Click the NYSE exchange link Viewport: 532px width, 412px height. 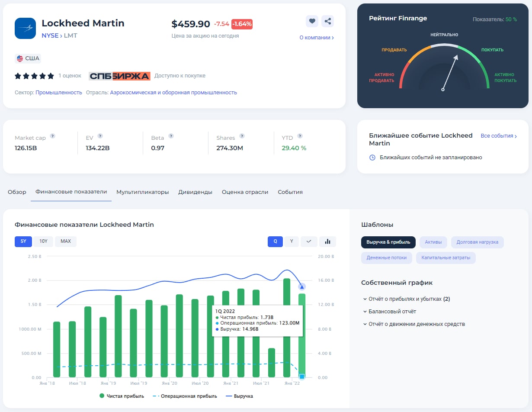pos(50,35)
